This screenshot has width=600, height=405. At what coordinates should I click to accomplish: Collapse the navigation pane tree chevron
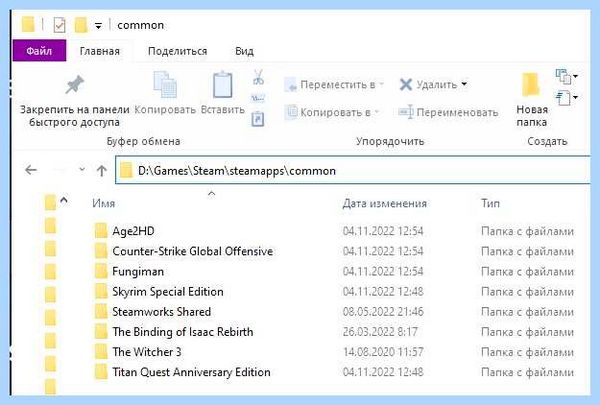point(64,200)
